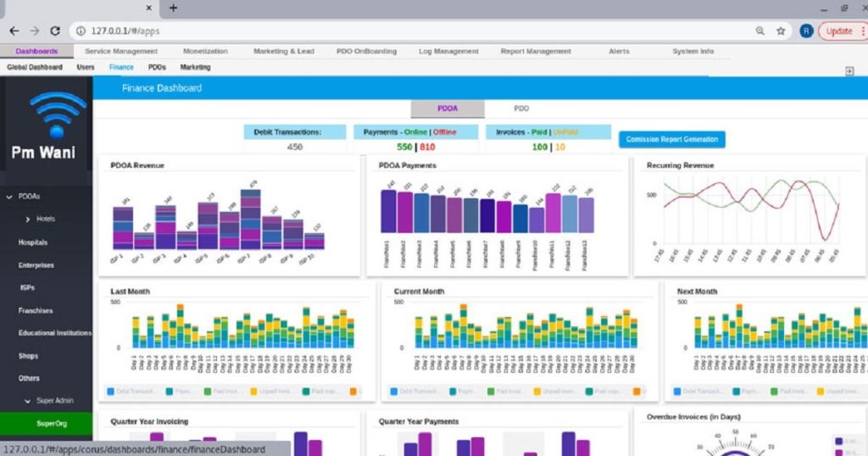Expand the Hotels sidebar item
868x456 pixels.
point(28,219)
